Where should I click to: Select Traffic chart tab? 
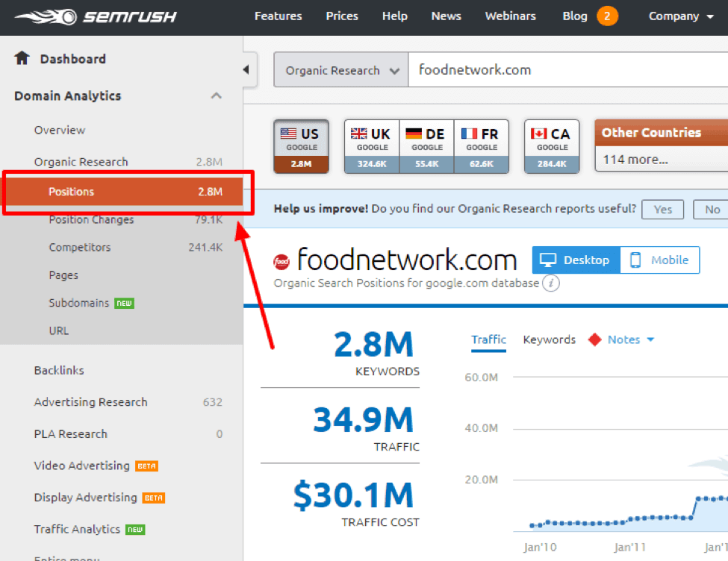[488, 339]
